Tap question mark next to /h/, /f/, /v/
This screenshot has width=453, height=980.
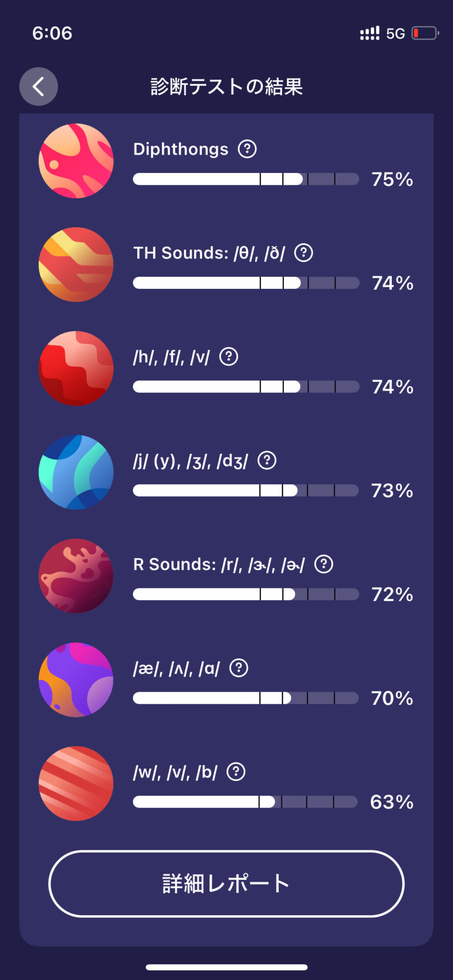(x=229, y=356)
